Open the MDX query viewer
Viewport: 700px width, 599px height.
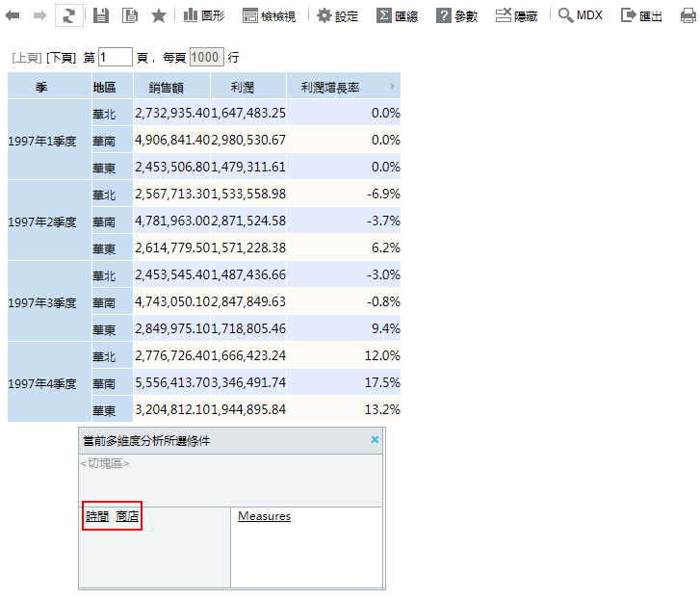click(x=581, y=15)
